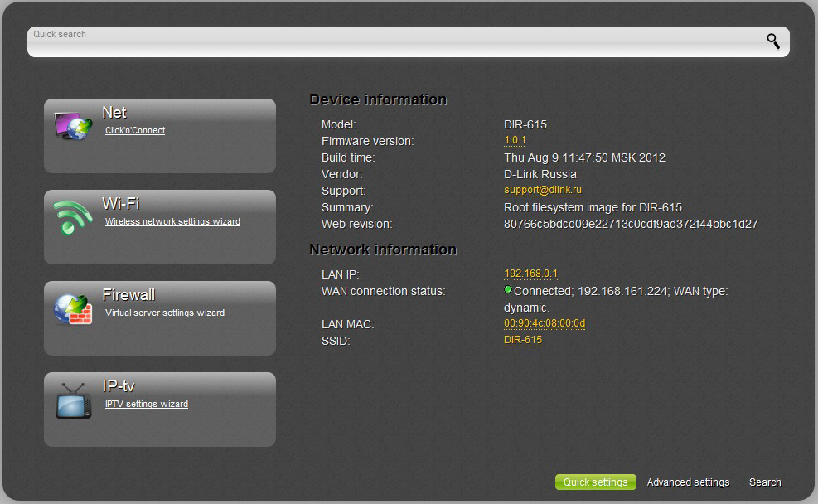Click the LAN MAC address link
818x504 pixels.
click(545, 323)
